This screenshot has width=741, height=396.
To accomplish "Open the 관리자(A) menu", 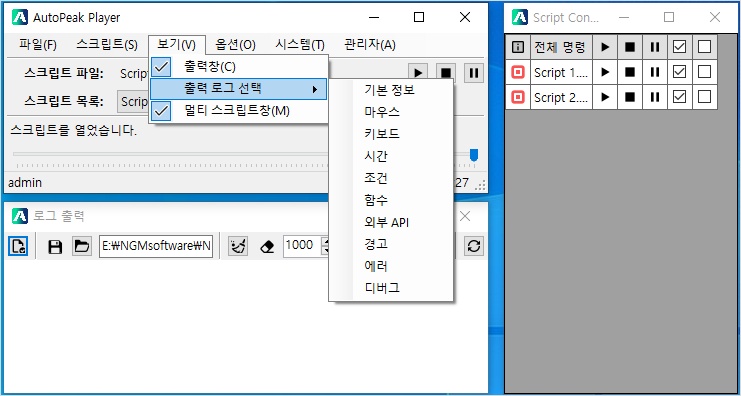I will (370, 45).
